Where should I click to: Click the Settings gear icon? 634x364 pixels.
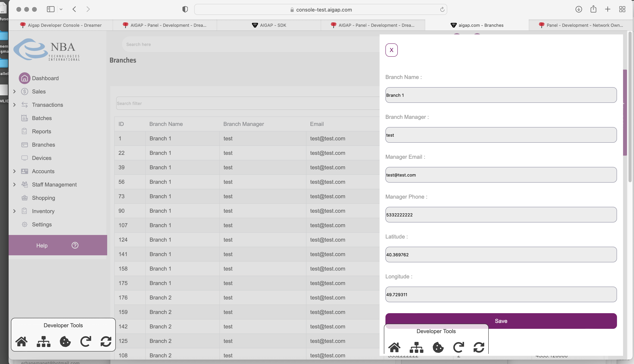point(24,224)
